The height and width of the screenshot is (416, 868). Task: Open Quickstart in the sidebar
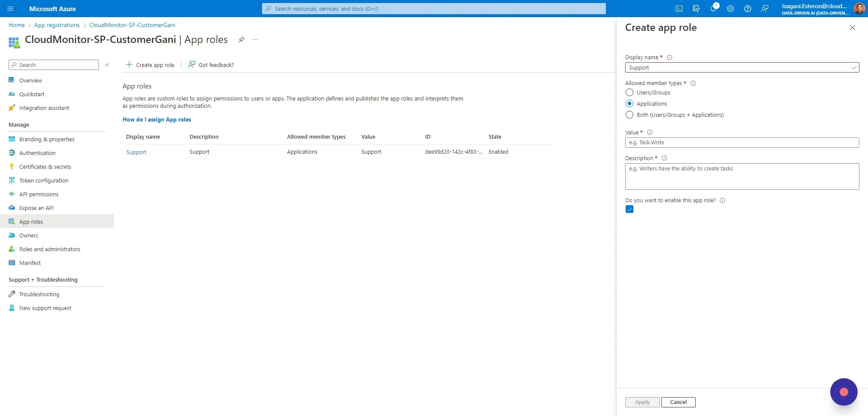coord(32,94)
